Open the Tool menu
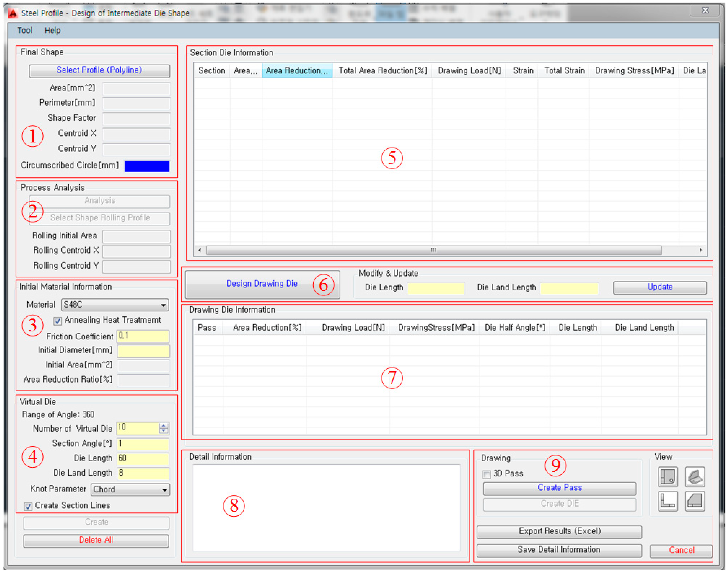Screen dimensions: 728x573 coord(24,31)
